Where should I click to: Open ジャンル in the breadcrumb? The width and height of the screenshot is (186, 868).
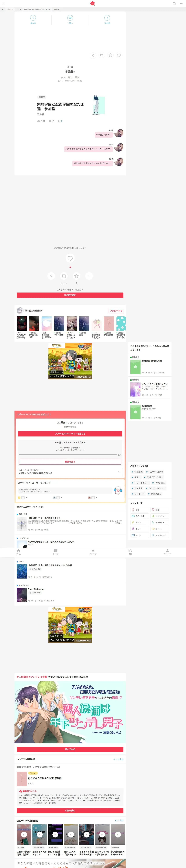click(10, 9)
